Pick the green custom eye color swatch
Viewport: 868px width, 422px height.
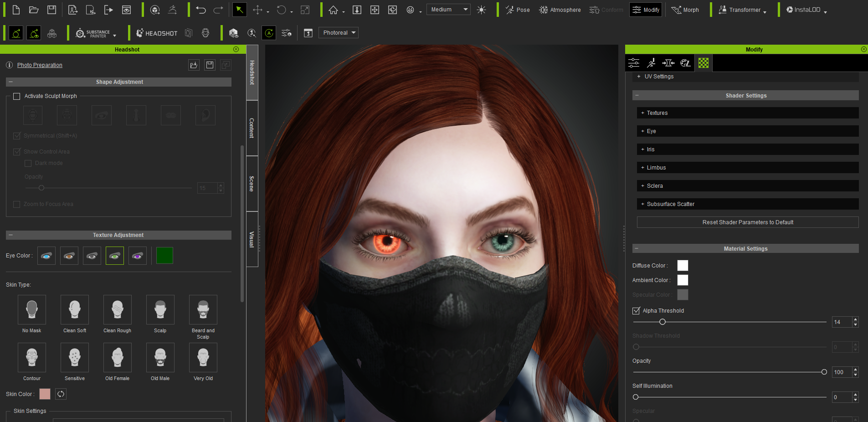[x=164, y=256]
